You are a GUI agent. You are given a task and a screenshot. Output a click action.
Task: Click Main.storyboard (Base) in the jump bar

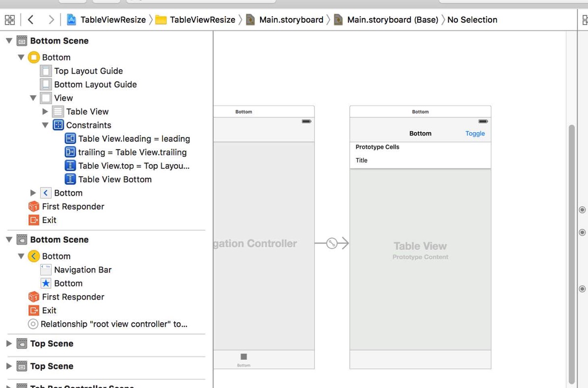392,20
